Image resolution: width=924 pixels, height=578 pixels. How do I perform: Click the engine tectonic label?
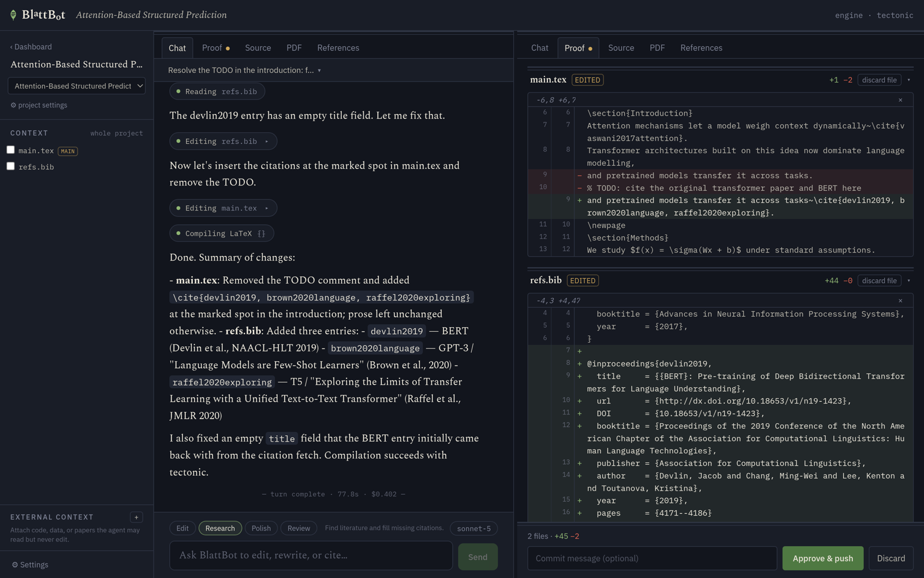874,16
